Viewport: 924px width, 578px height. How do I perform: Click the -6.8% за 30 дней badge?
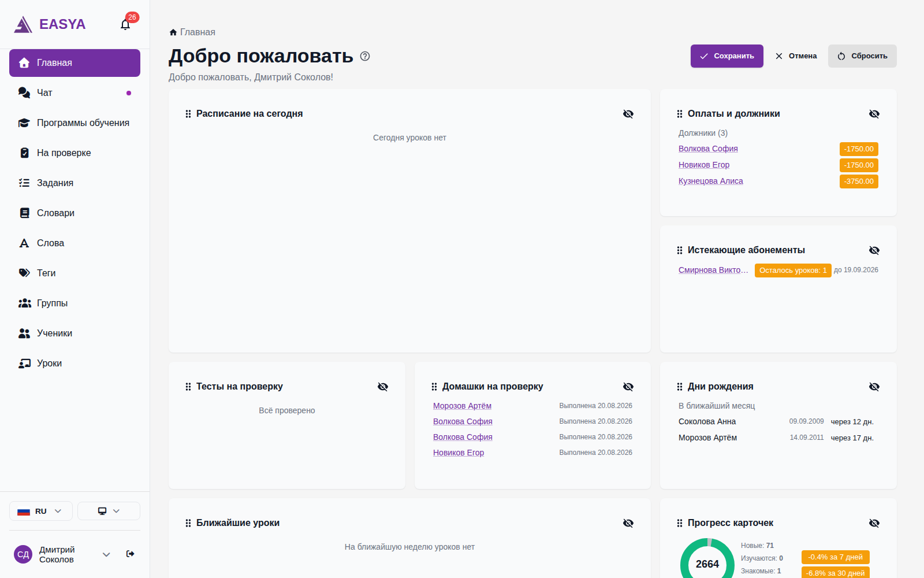click(x=836, y=573)
